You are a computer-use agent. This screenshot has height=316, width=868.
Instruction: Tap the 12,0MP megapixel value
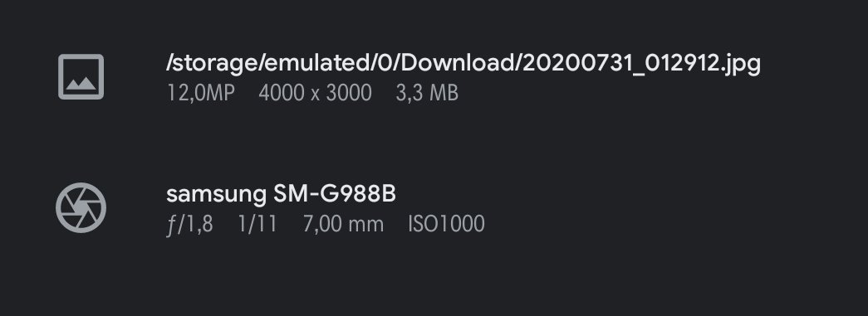coord(201,94)
